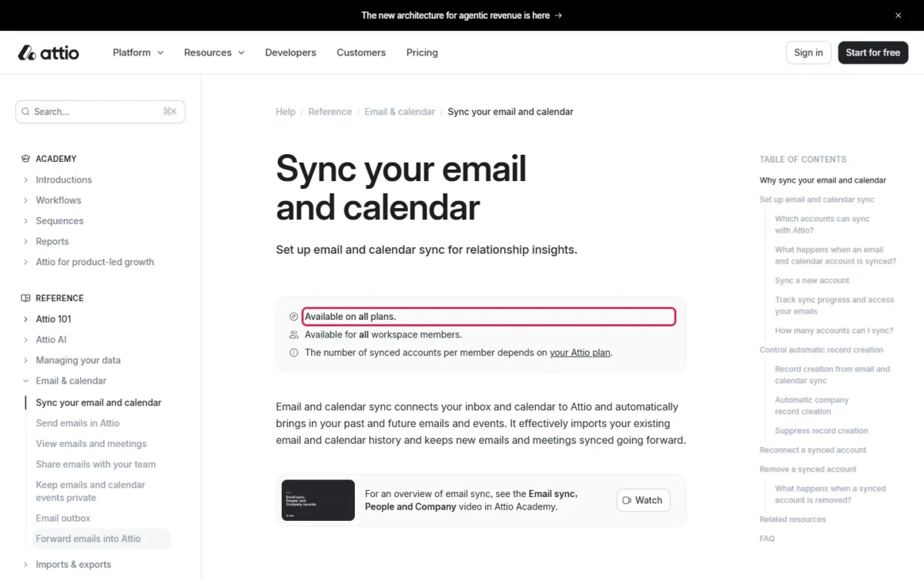Go to Help in the breadcrumb

286,112
